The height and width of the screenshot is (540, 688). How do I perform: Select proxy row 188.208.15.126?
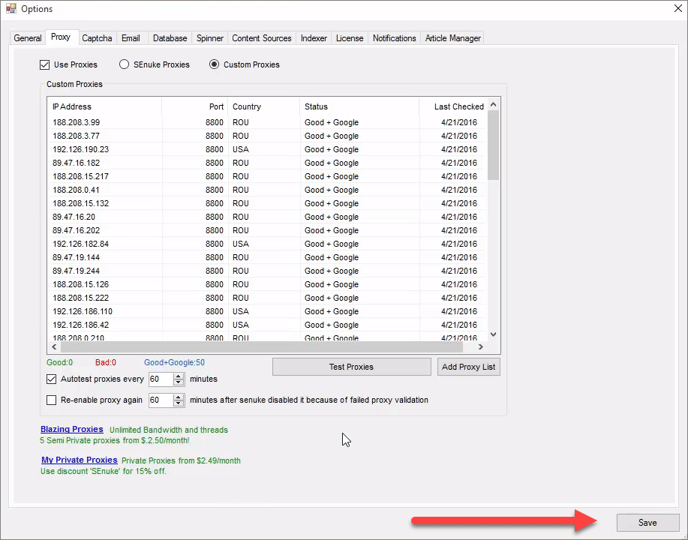(x=268, y=284)
